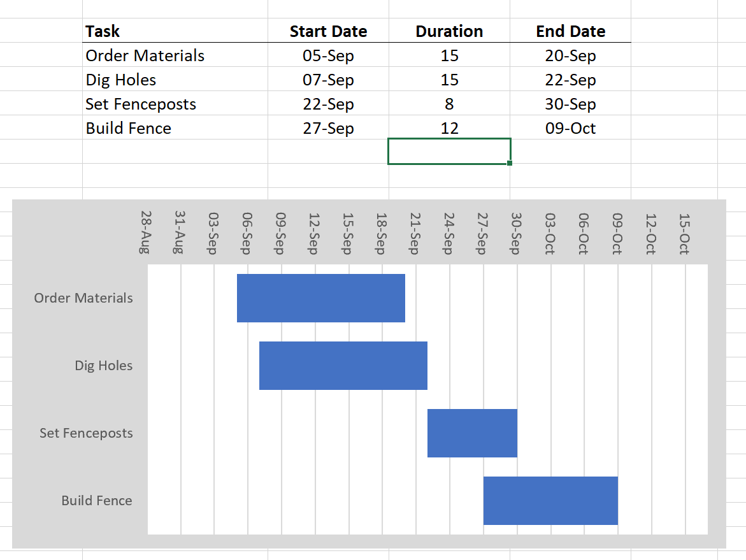Click the fill handle of the selected cell

pos(510,163)
